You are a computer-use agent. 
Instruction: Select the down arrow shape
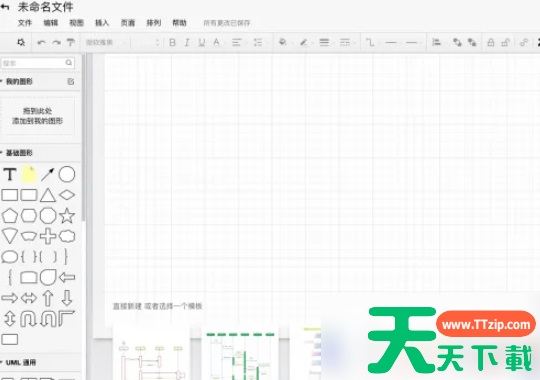[x=67, y=298]
